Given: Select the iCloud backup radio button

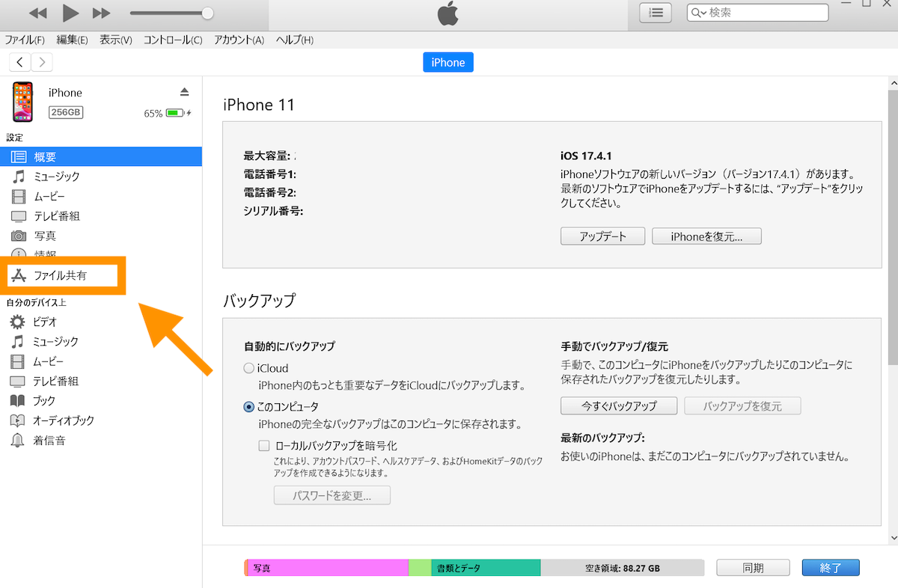Looking at the screenshot, I should point(248,368).
